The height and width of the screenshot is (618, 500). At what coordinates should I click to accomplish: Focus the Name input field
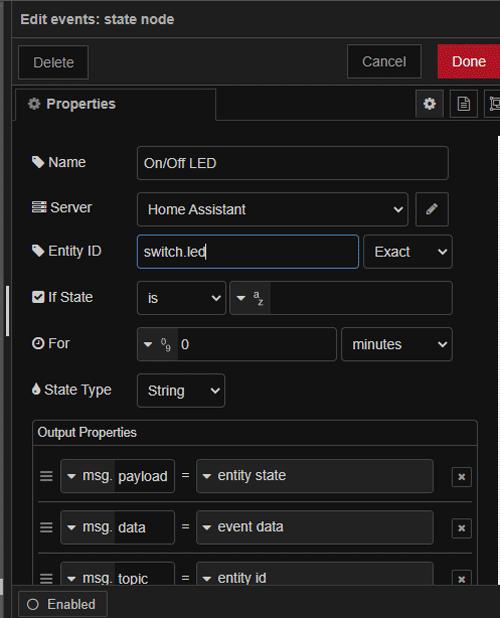tap(293, 163)
